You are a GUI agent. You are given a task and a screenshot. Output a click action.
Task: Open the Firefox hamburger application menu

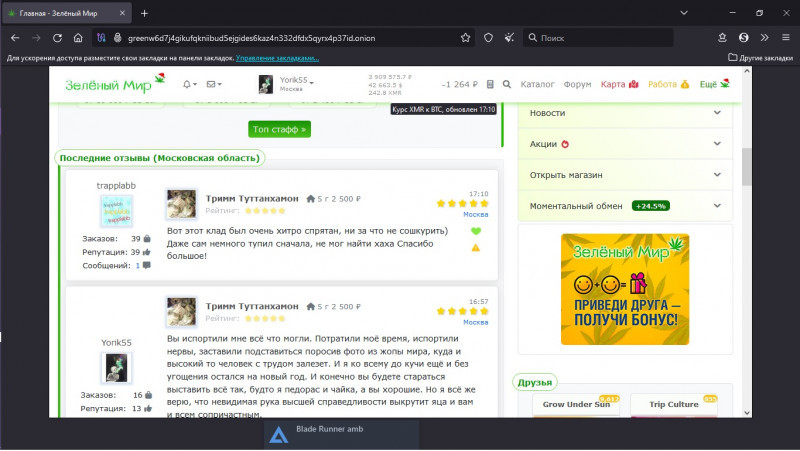(785, 37)
